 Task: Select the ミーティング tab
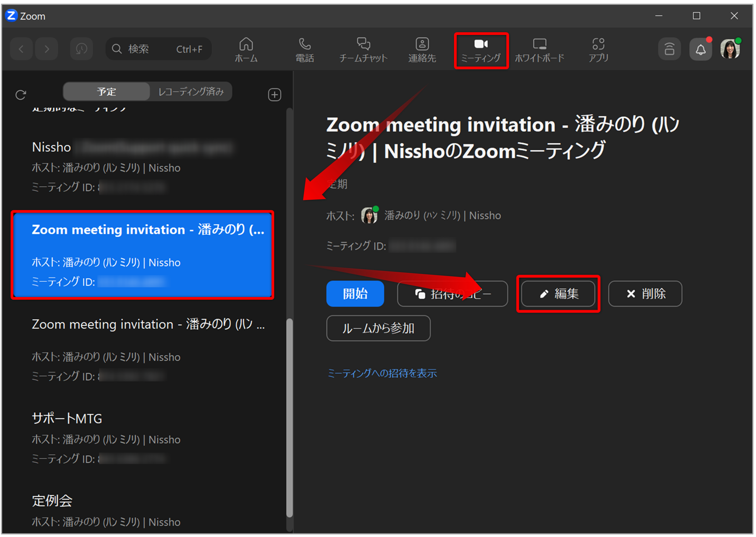click(481, 50)
